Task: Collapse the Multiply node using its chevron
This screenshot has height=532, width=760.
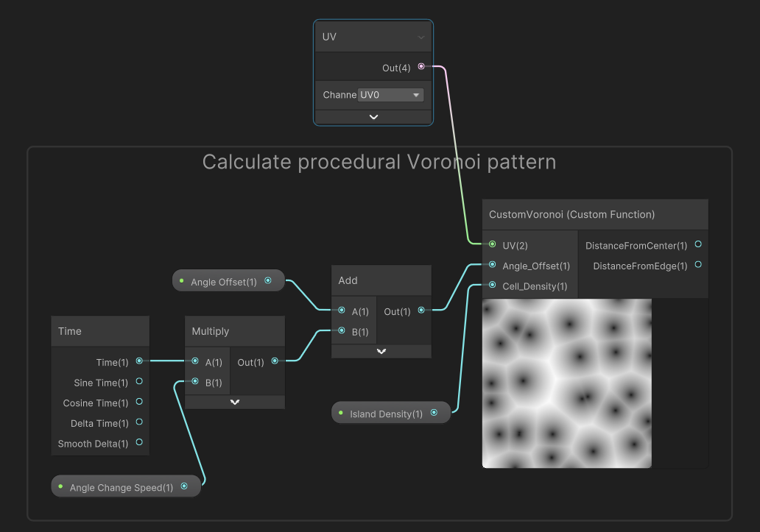Action: tap(234, 402)
